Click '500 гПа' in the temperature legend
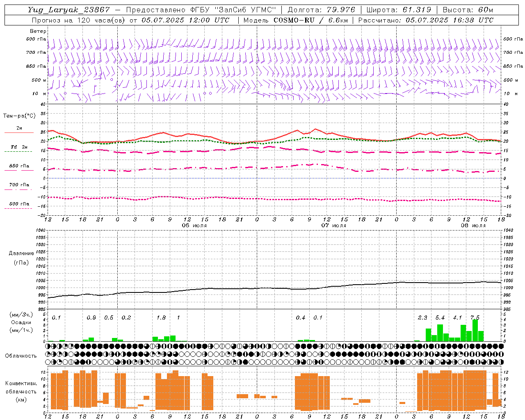 pos(19,204)
